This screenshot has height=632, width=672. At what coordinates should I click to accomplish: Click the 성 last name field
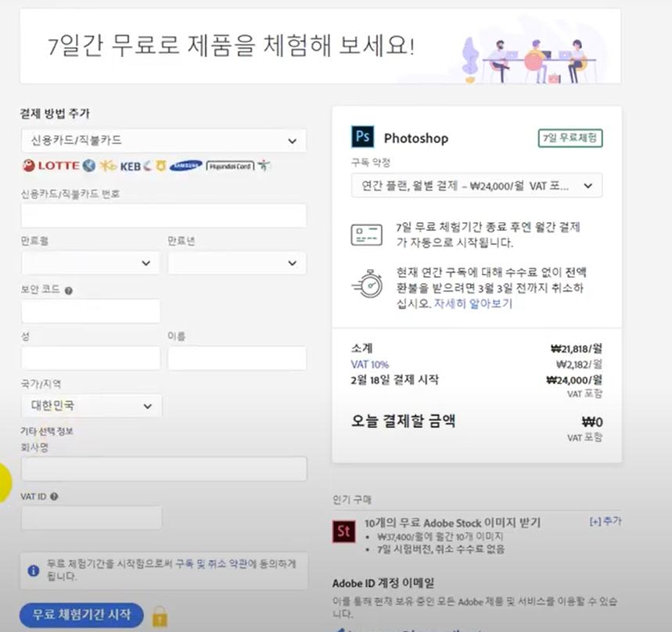click(x=91, y=358)
